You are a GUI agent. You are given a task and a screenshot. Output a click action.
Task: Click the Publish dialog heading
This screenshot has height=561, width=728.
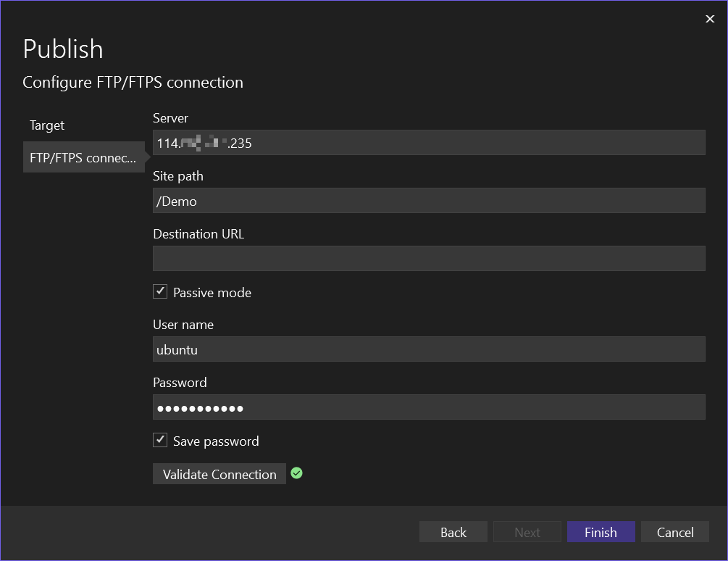coord(63,49)
